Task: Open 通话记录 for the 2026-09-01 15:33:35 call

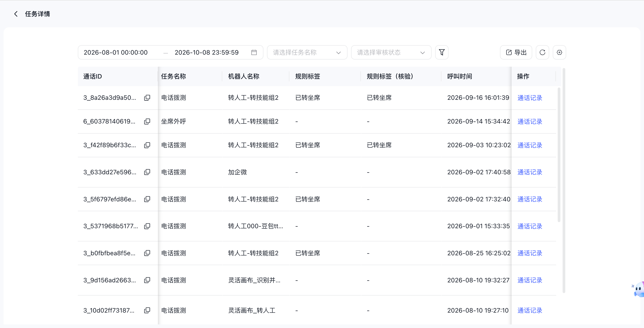Action: click(x=530, y=226)
